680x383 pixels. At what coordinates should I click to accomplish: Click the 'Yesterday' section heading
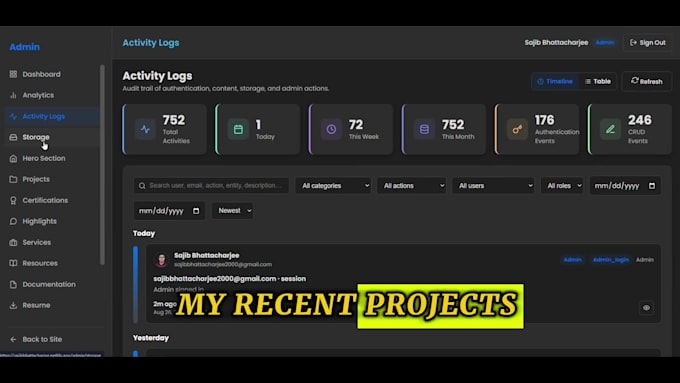tap(151, 338)
